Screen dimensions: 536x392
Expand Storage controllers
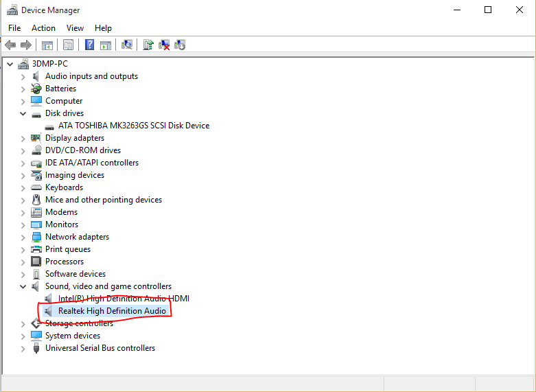(23, 323)
